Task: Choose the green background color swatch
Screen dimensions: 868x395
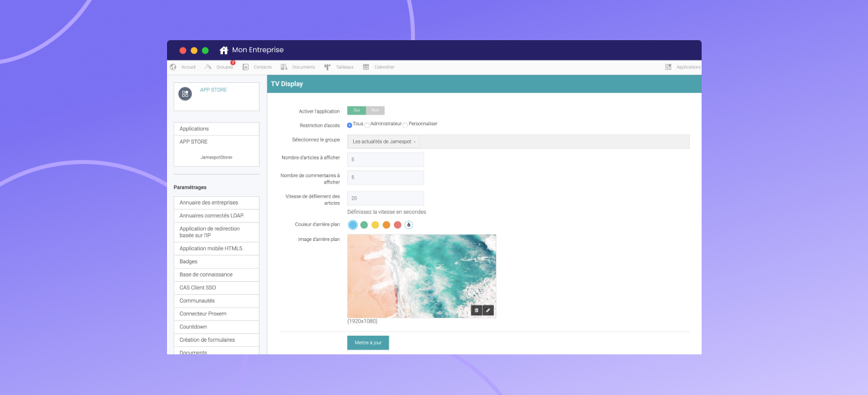Action: click(x=364, y=225)
